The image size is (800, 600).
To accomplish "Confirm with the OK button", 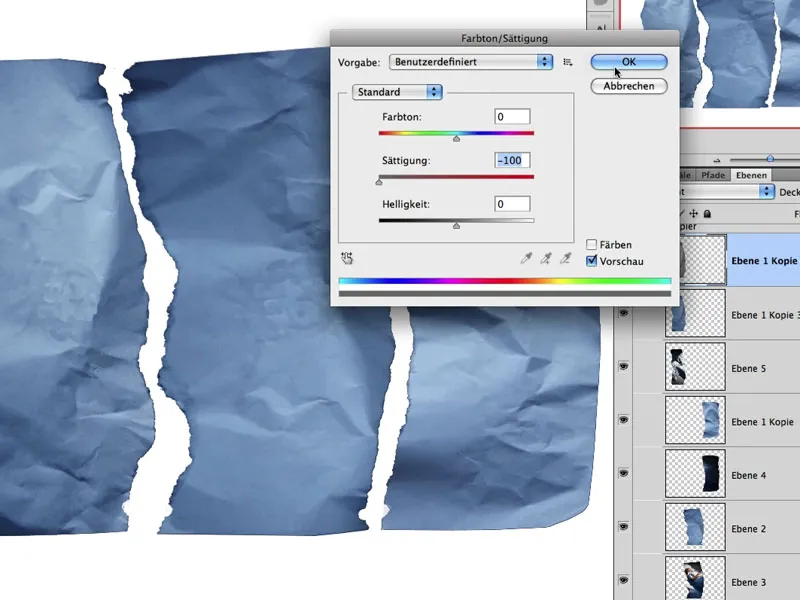I will click(x=629, y=62).
